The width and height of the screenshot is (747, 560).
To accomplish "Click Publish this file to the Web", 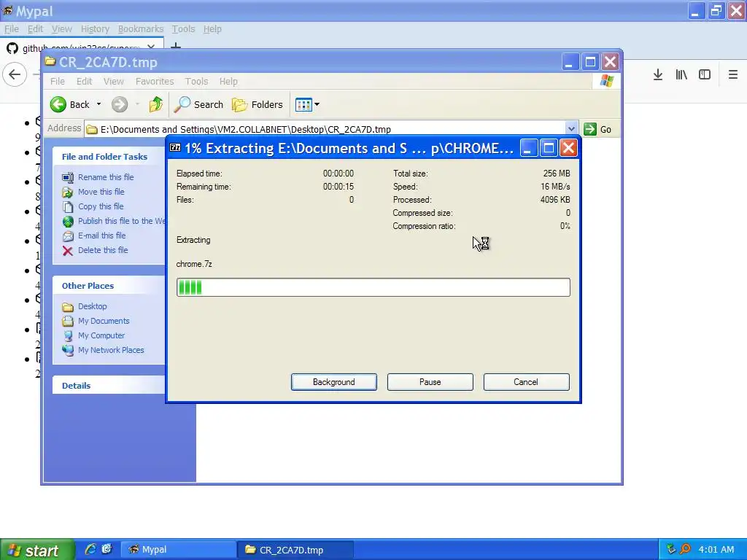I will [x=122, y=221].
